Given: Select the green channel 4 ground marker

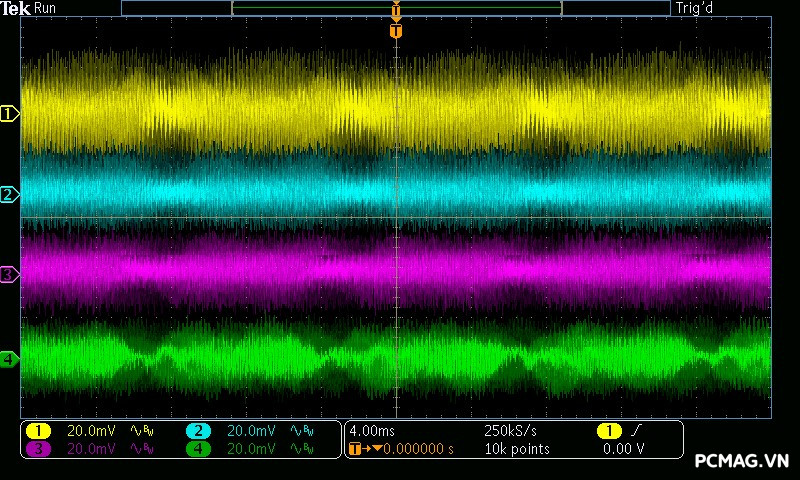Looking at the screenshot, I should tap(9, 358).
